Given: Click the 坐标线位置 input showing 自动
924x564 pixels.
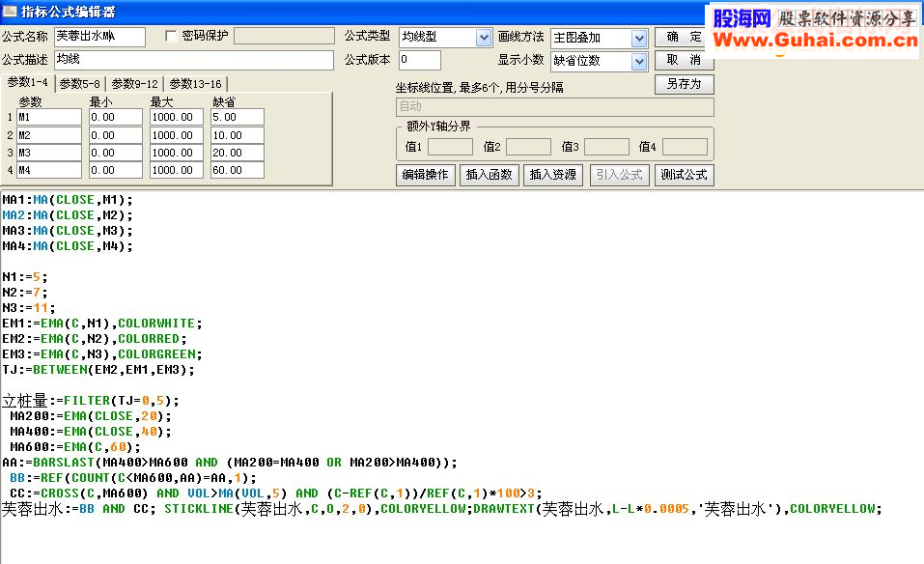Looking at the screenshot, I should (554, 106).
